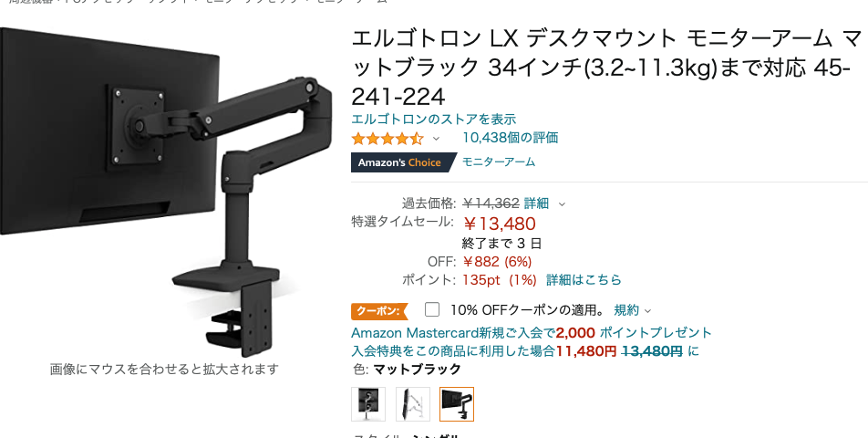Expand the coupon 規約 terms chevron

click(x=648, y=311)
